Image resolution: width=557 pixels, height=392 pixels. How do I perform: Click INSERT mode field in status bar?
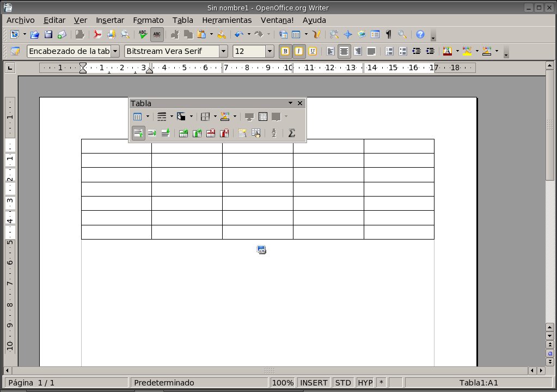point(314,383)
